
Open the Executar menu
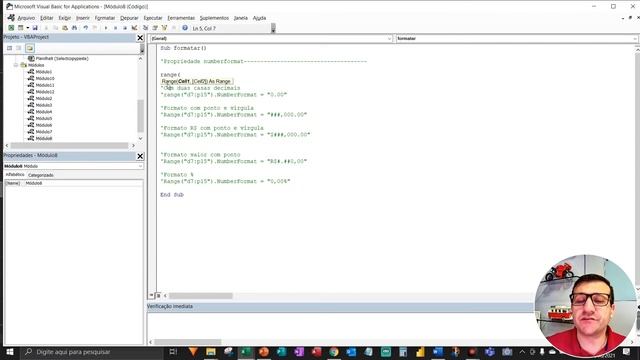click(x=153, y=18)
